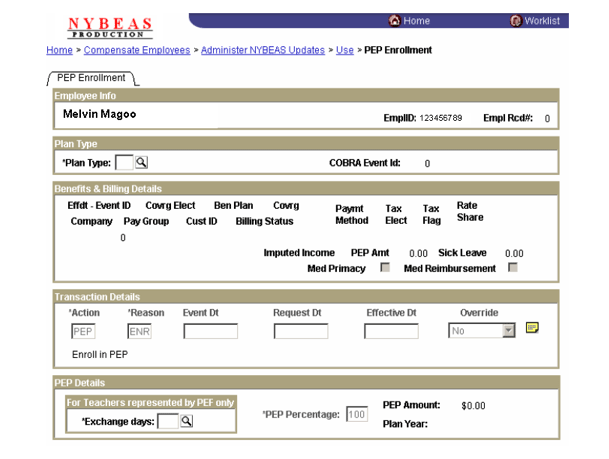Click the Action field containing PEP
This screenshot has height=459, width=609.
click(x=83, y=331)
